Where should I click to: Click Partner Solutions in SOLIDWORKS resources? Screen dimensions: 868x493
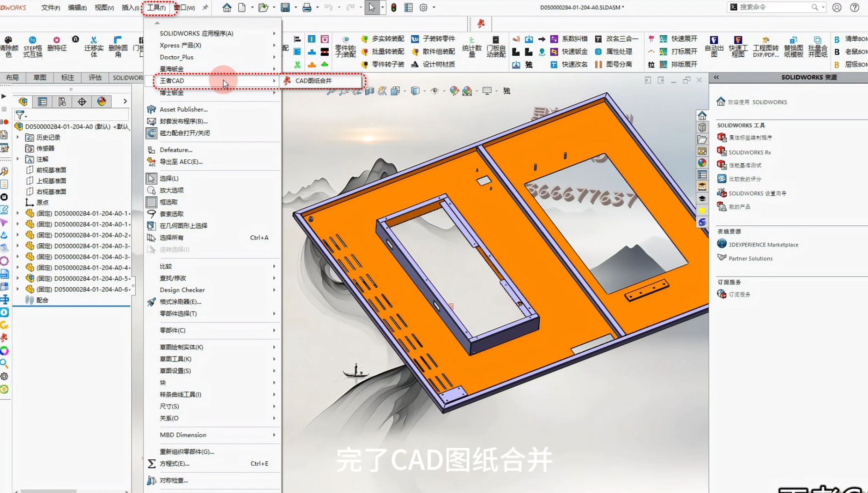coord(750,258)
